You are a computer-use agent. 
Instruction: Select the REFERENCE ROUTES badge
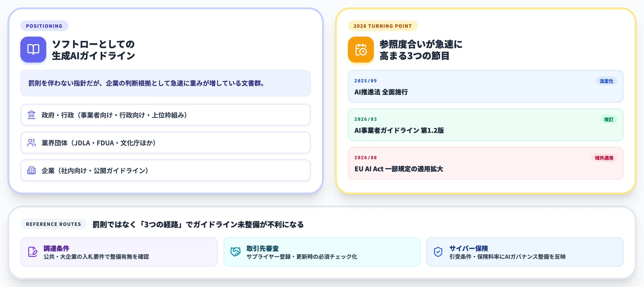coord(53,224)
